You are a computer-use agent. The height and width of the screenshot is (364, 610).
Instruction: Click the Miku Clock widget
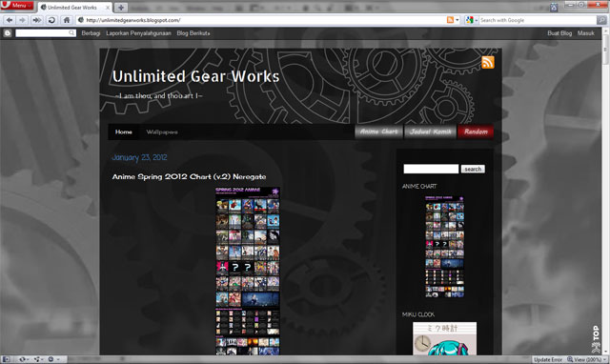tap(444, 338)
